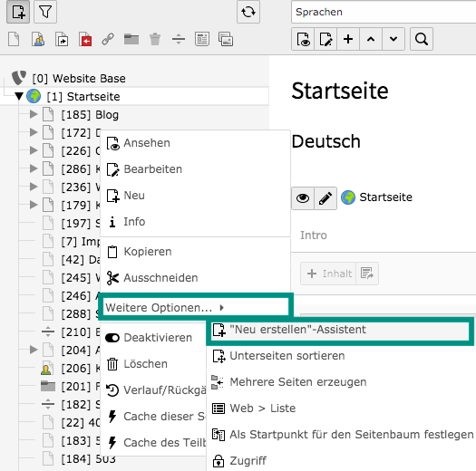Open search with the magnifier button
The width and height of the screenshot is (476, 471).
tap(422, 39)
